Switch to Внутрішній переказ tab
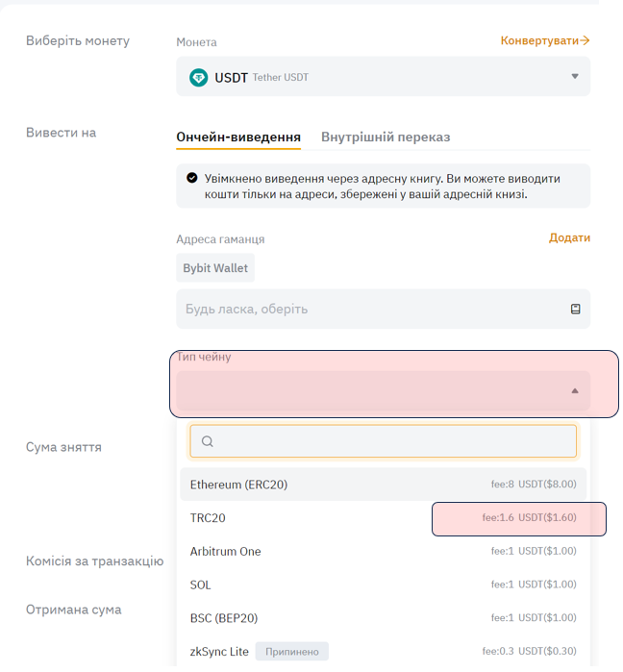This screenshot has height=672, width=623. (x=386, y=137)
